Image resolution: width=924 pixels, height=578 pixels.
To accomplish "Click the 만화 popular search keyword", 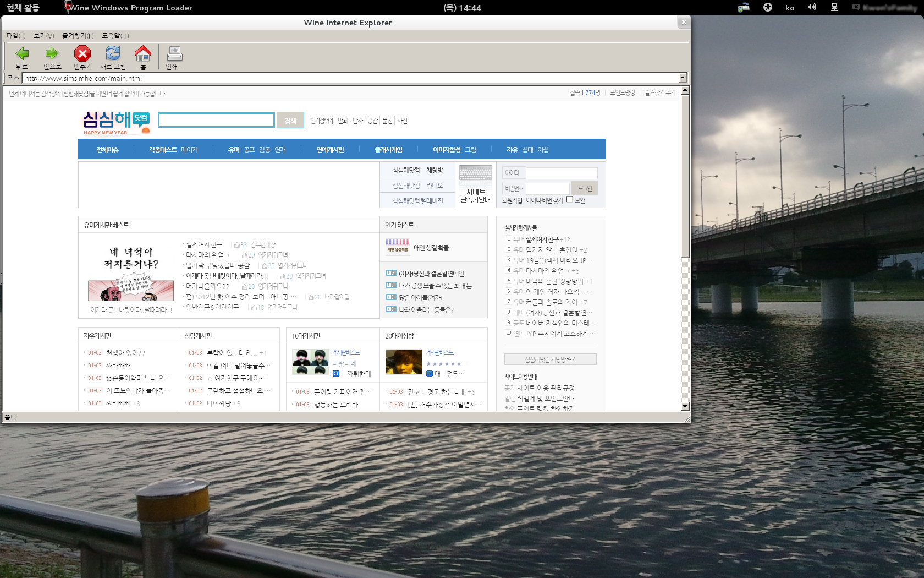I will (343, 121).
